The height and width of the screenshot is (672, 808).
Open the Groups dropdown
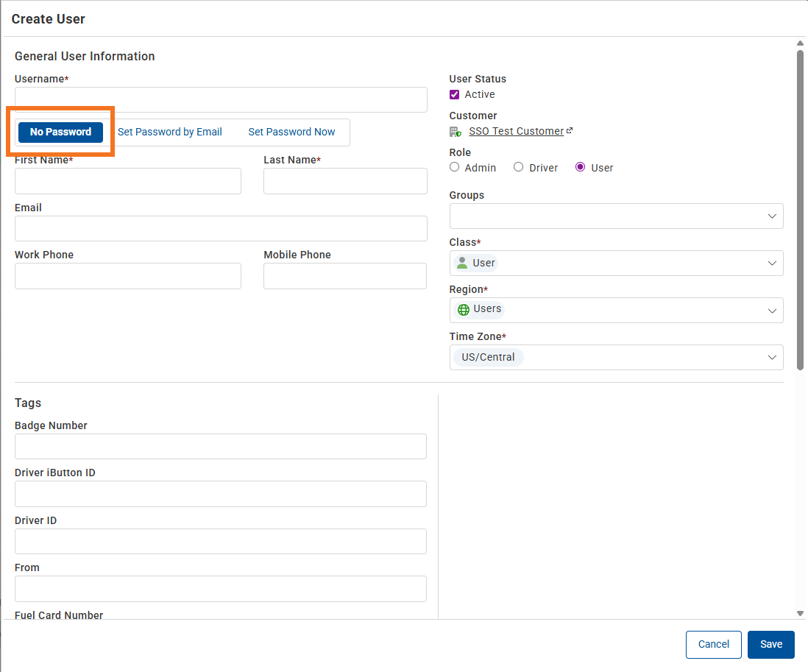pyautogui.click(x=617, y=216)
